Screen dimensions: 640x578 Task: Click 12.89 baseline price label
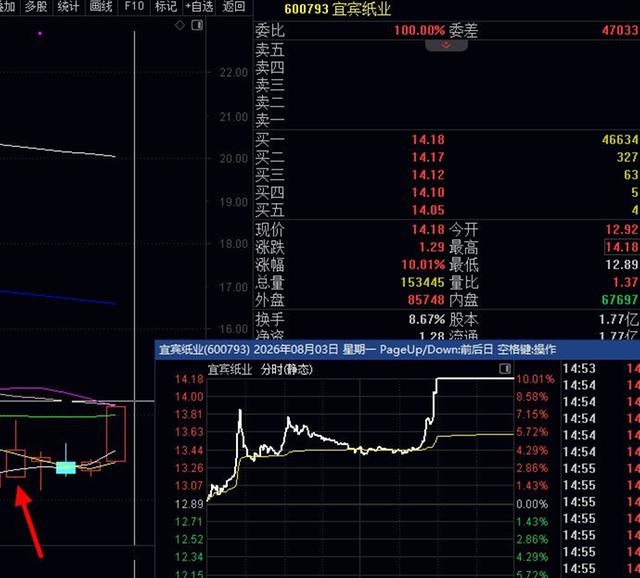189,504
